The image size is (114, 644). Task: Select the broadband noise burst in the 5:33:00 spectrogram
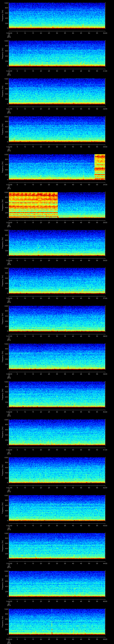tap(100, 167)
